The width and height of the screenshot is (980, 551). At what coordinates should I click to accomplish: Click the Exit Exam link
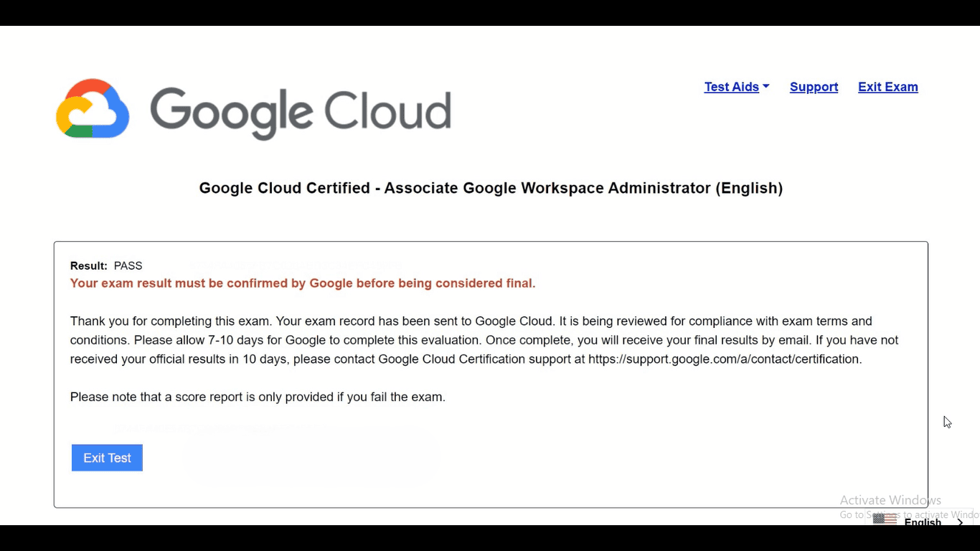click(887, 87)
